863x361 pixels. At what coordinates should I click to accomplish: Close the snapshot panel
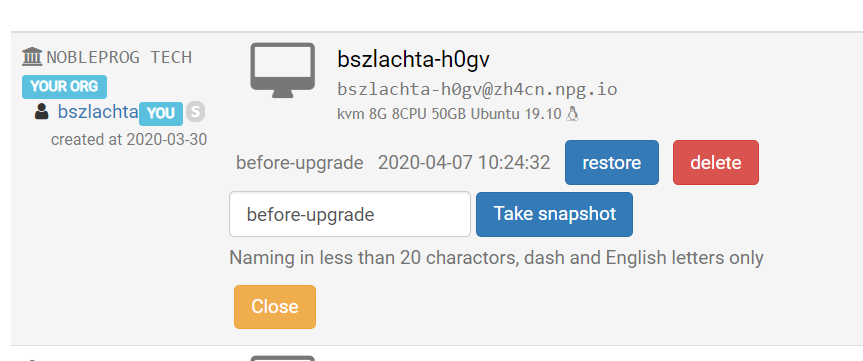point(275,307)
